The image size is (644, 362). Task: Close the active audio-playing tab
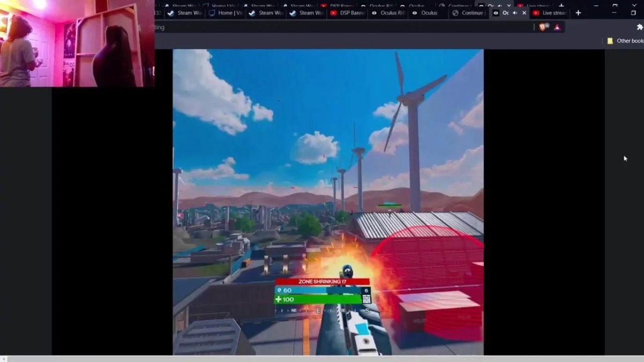click(x=524, y=13)
